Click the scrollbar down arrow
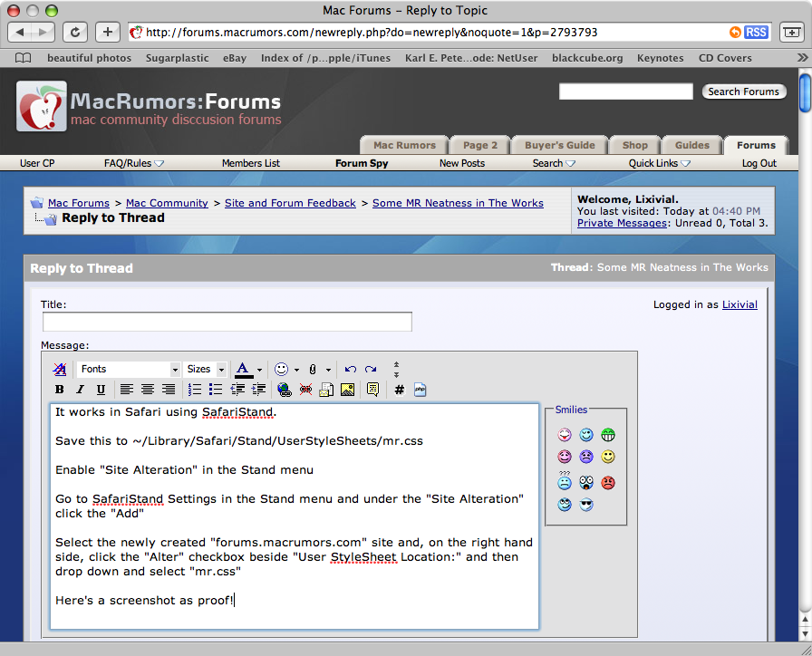This screenshot has width=812, height=656. pyautogui.click(x=805, y=633)
